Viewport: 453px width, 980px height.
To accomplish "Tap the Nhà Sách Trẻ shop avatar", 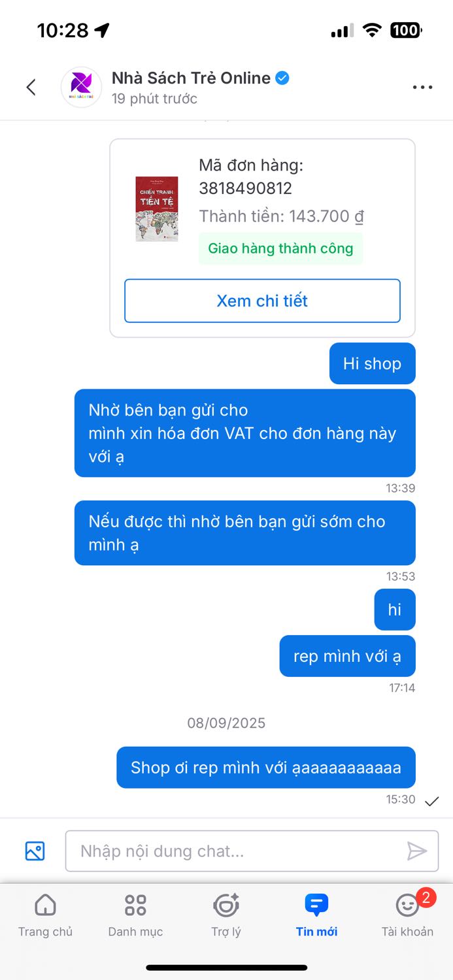I will coord(81,87).
